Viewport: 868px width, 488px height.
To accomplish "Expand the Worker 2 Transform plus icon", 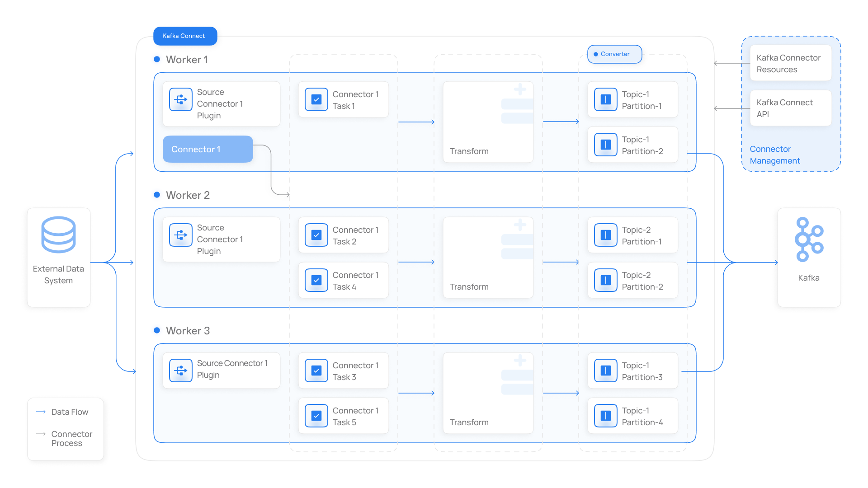I will [x=520, y=225].
